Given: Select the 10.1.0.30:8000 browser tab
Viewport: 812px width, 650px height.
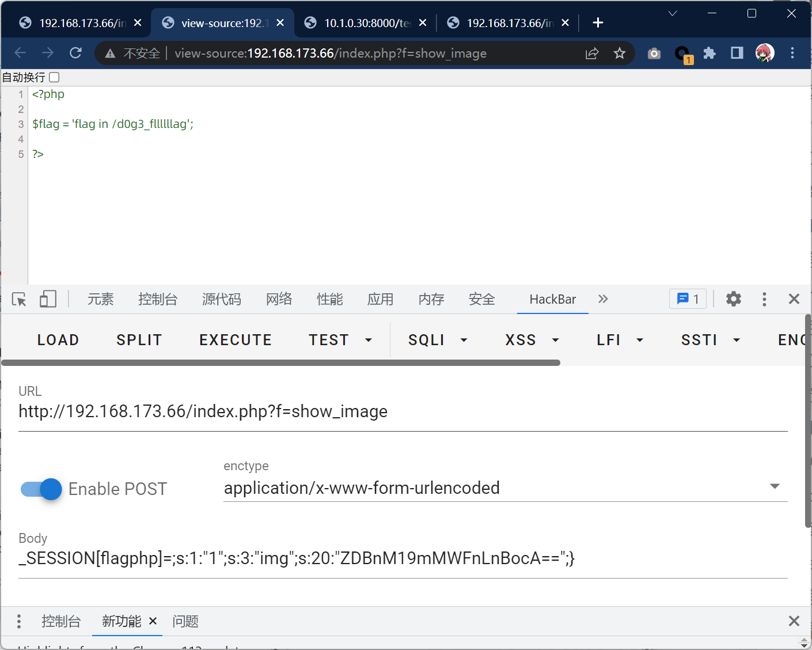Looking at the screenshot, I should [x=366, y=23].
